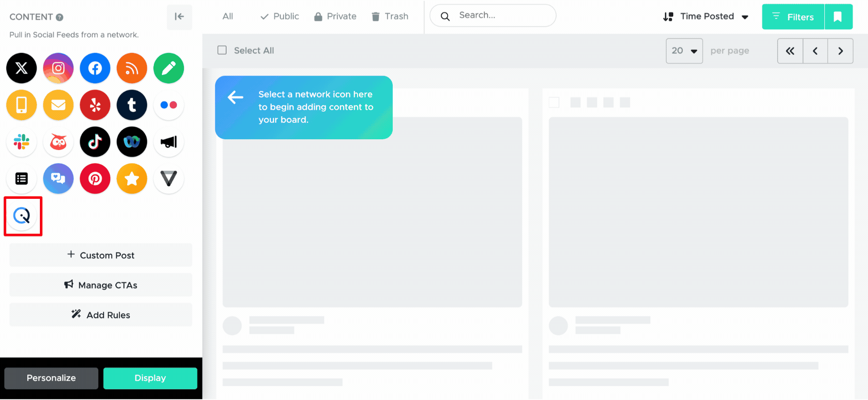Switch to Private posts tab
This screenshot has width=868, height=400.
pos(335,16)
